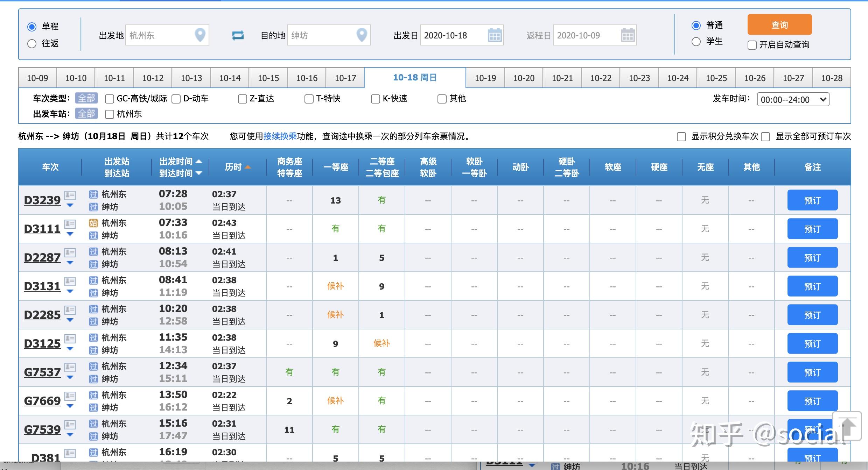Open the departure date calendar icon
868x470 pixels.
(x=495, y=35)
